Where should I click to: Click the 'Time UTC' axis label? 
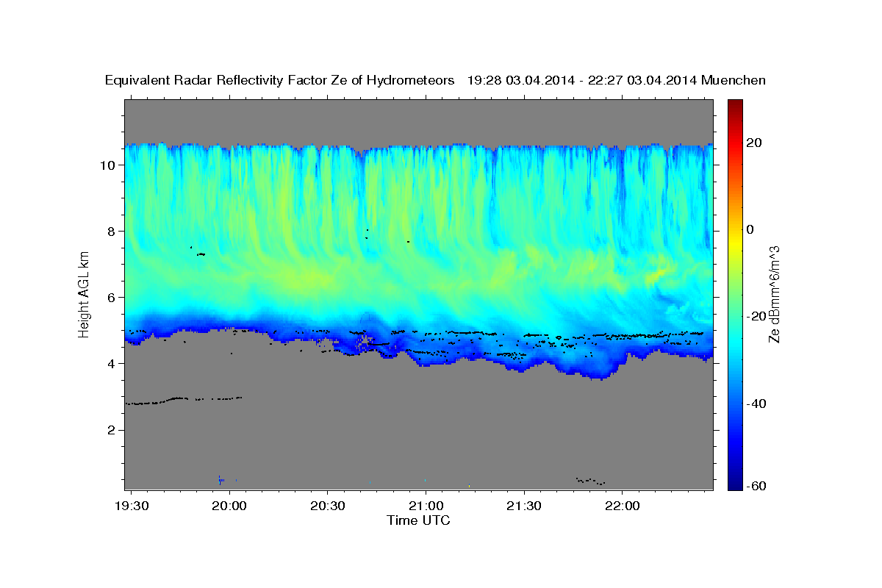[418, 520]
